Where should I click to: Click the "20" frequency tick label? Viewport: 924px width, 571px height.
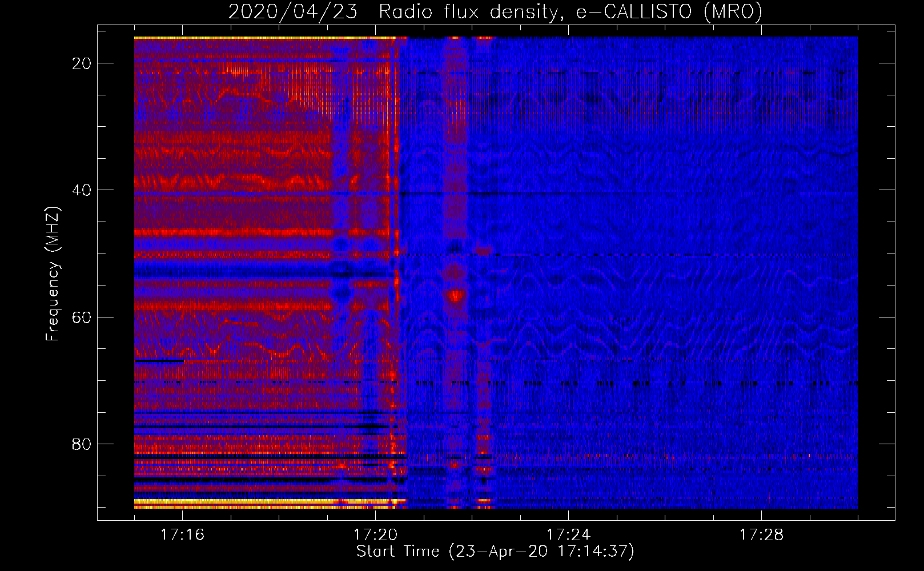click(82, 63)
